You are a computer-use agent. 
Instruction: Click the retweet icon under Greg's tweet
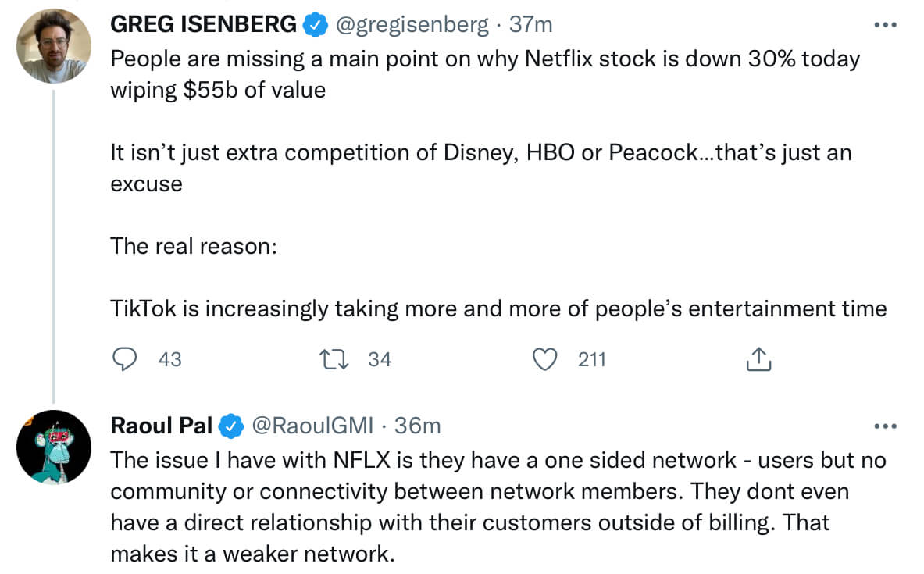[334, 359]
